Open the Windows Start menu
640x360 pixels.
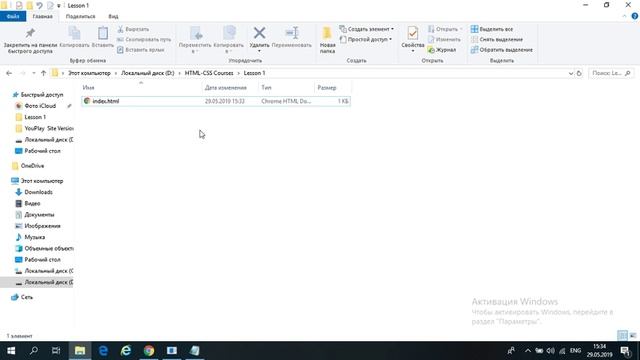11,351
